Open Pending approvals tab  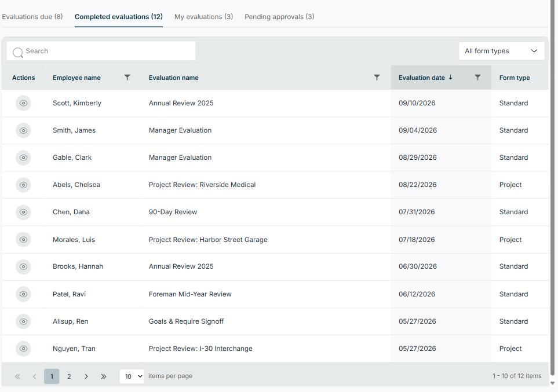click(279, 17)
